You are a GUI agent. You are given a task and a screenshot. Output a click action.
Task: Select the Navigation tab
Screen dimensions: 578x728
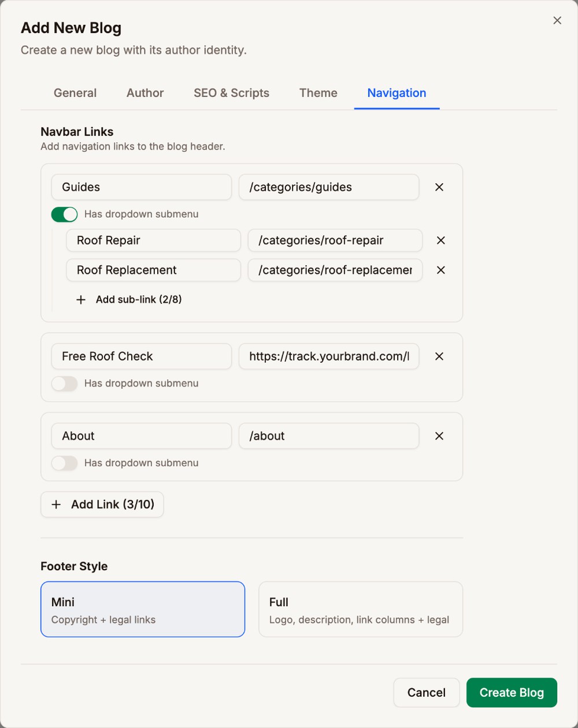(x=397, y=93)
